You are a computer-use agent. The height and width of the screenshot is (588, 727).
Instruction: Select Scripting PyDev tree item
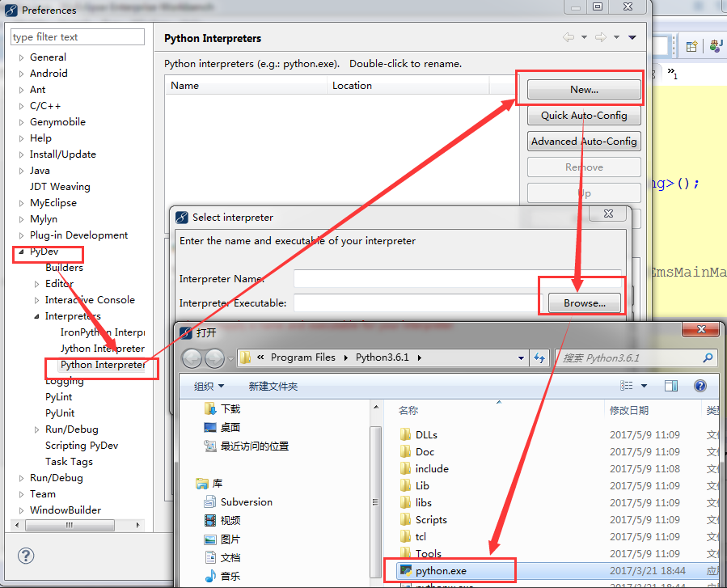(82, 446)
